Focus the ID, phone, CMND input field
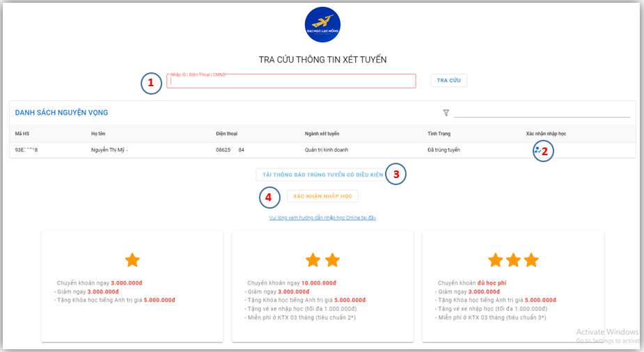This screenshot has height=352, width=644. [291, 81]
